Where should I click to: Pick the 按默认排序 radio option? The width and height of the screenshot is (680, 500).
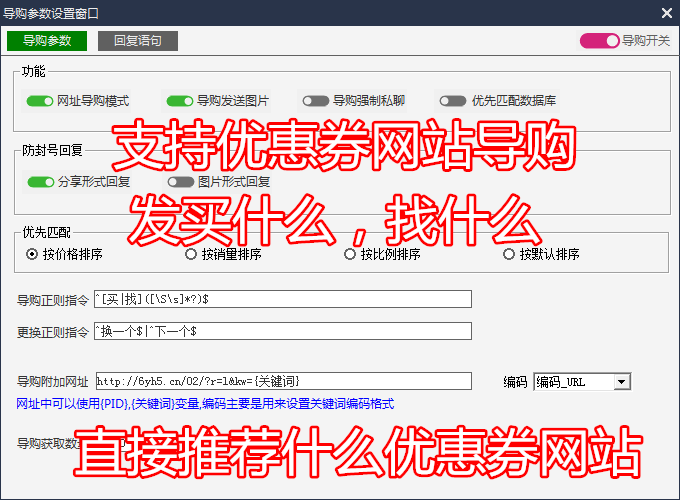point(509,254)
